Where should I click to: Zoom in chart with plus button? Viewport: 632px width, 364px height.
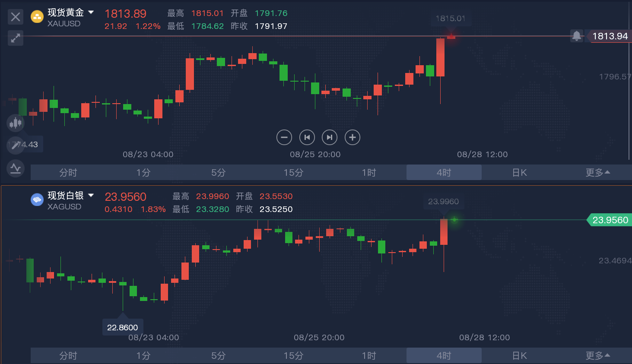[353, 137]
